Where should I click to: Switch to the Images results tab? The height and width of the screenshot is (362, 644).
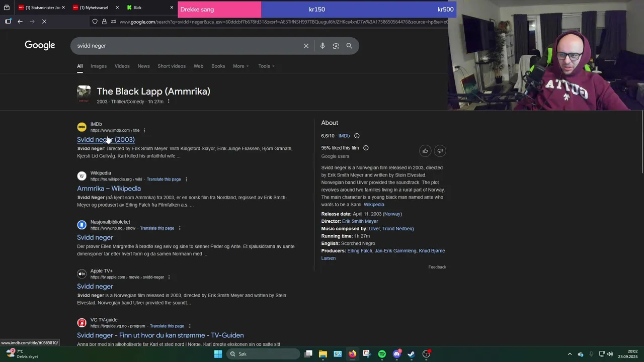pyautogui.click(x=99, y=66)
